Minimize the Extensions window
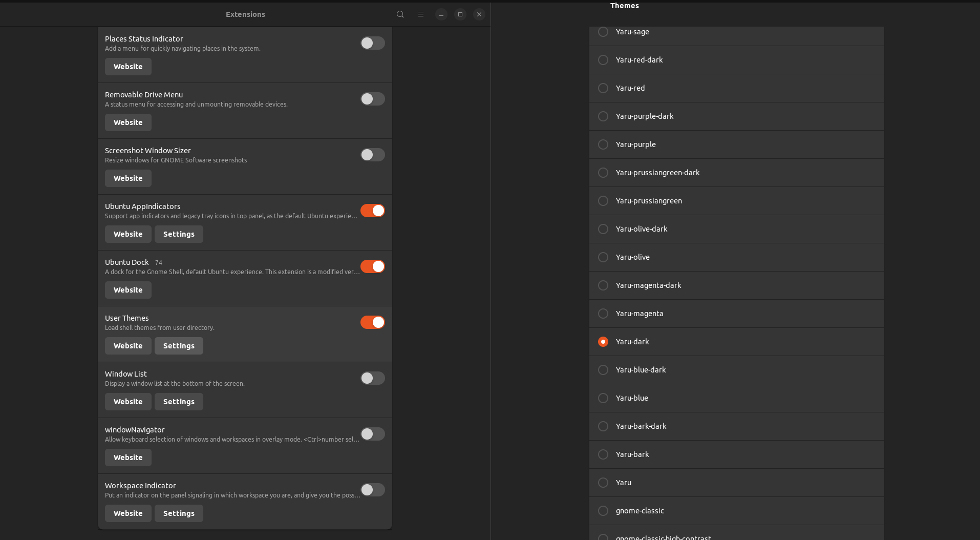 tap(441, 14)
